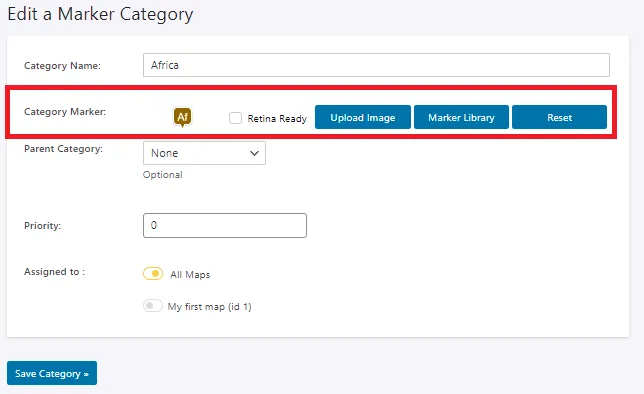The height and width of the screenshot is (394, 644).
Task: Click the Category Name label
Action: click(62, 66)
